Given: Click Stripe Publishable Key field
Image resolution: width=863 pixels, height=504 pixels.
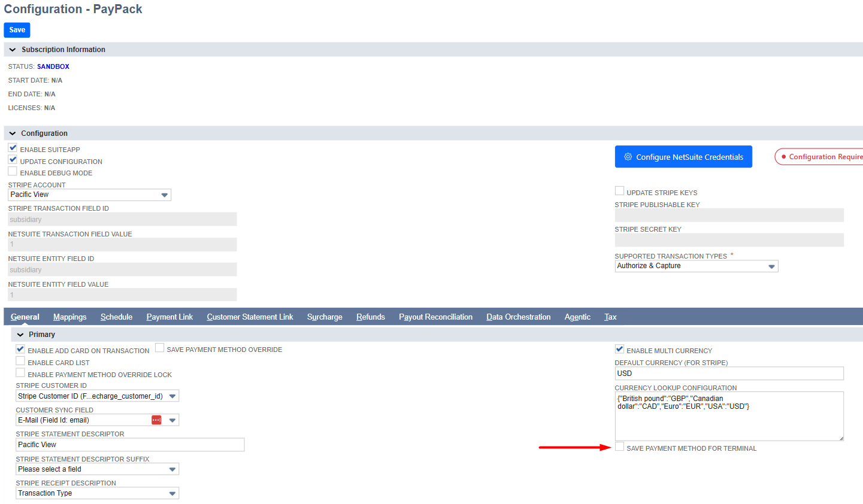Looking at the screenshot, I should coord(729,215).
